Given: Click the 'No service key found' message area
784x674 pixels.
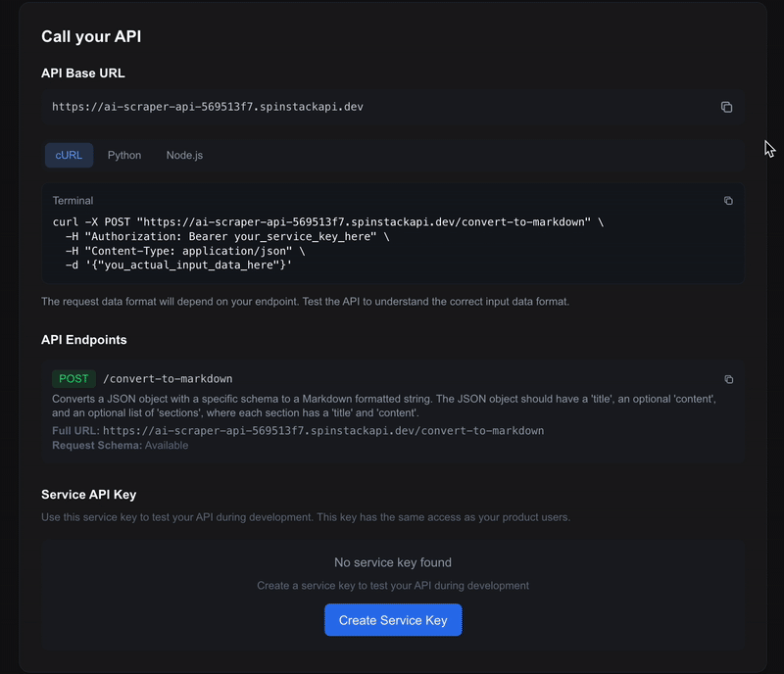Looking at the screenshot, I should pyautogui.click(x=392, y=562).
